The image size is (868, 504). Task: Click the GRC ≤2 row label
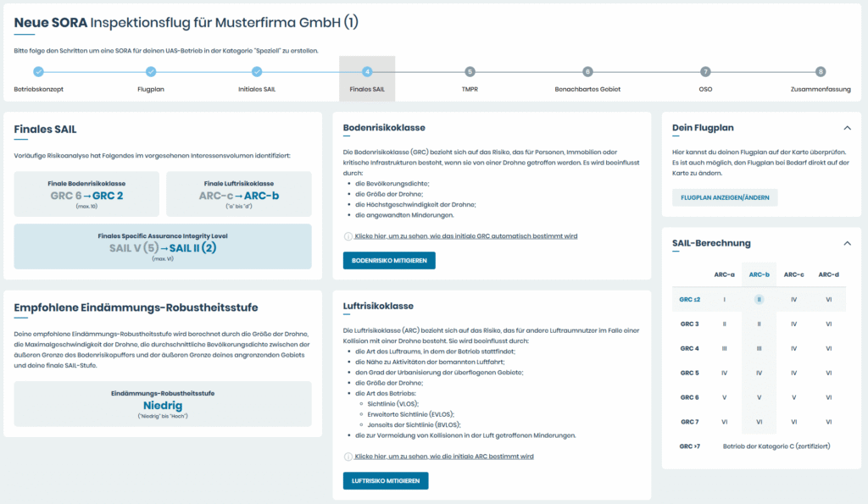click(690, 299)
